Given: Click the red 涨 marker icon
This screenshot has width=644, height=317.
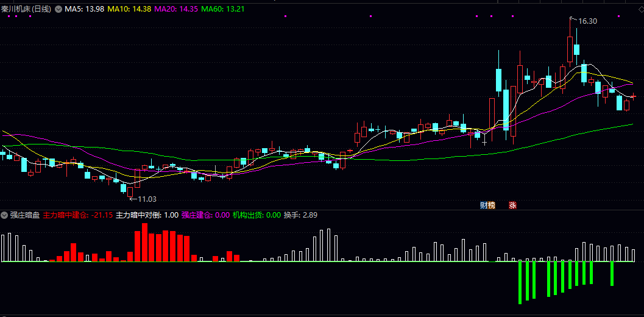Looking at the screenshot, I should click(x=512, y=205).
